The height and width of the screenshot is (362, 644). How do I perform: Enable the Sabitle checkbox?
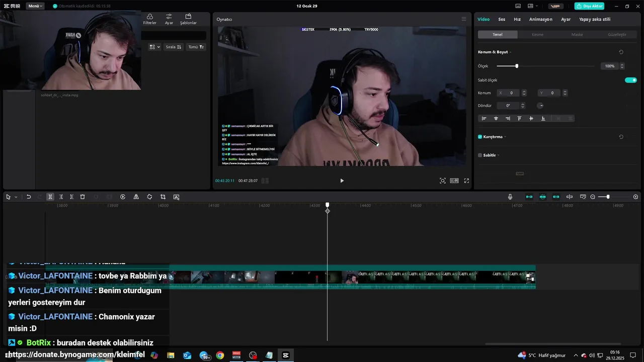click(480, 155)
